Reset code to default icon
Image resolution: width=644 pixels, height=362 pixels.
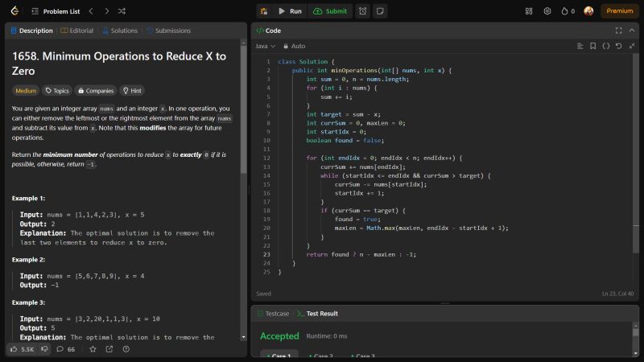click(x=618, y=46)
